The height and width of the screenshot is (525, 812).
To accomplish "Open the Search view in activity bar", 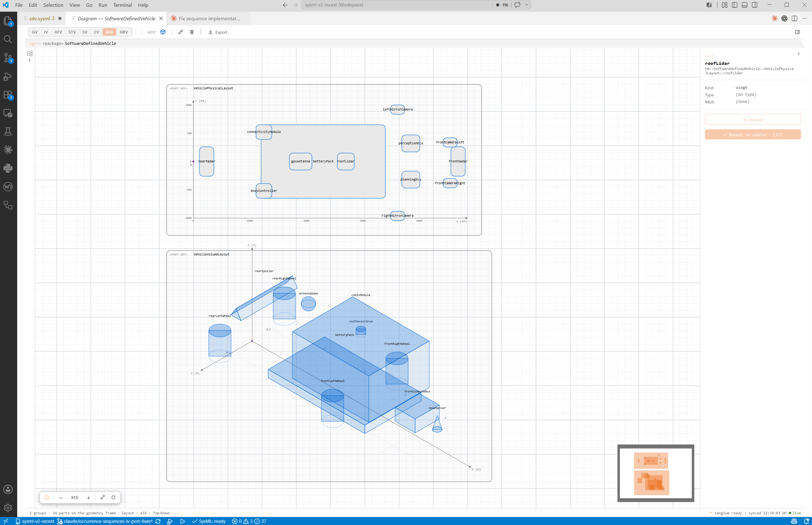I will [x=8, y=39].
